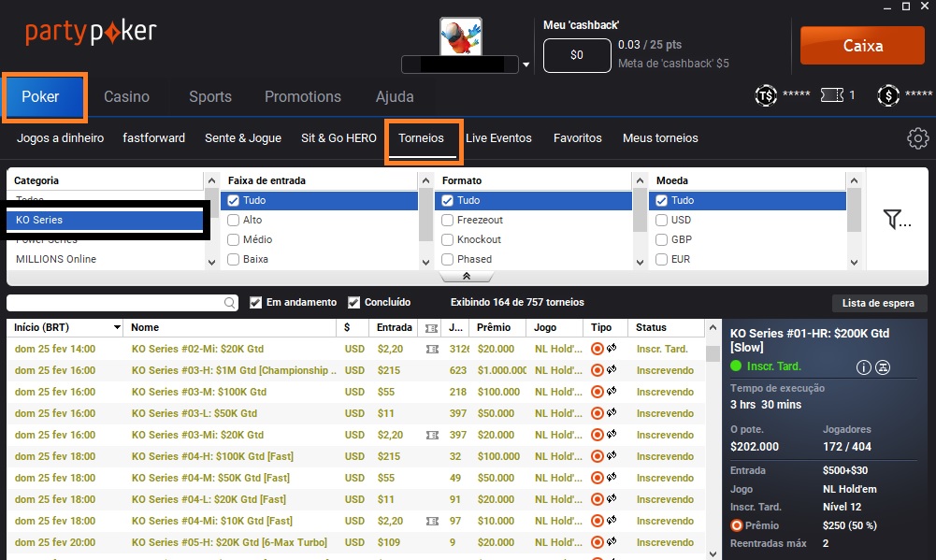Switch to the Casino tab

coord(126,96)
